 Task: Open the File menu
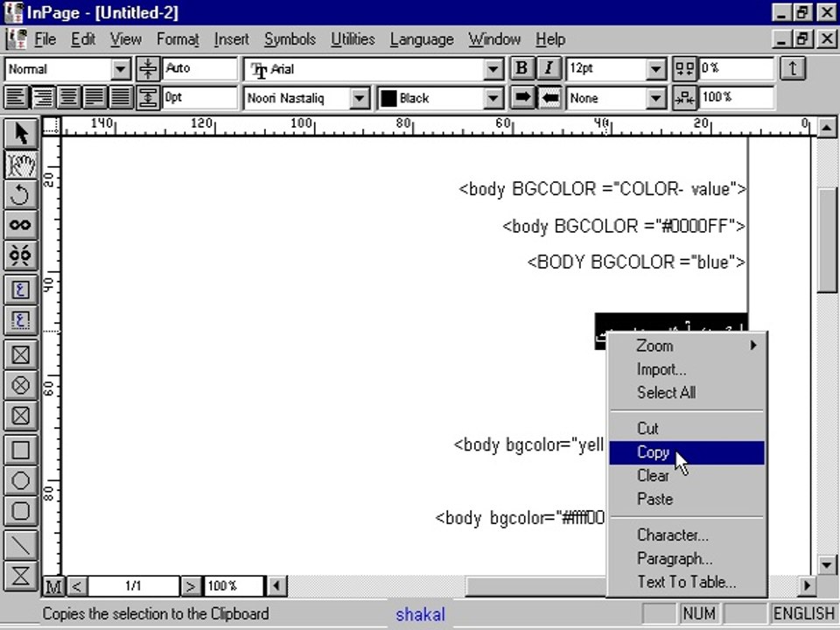45,39
